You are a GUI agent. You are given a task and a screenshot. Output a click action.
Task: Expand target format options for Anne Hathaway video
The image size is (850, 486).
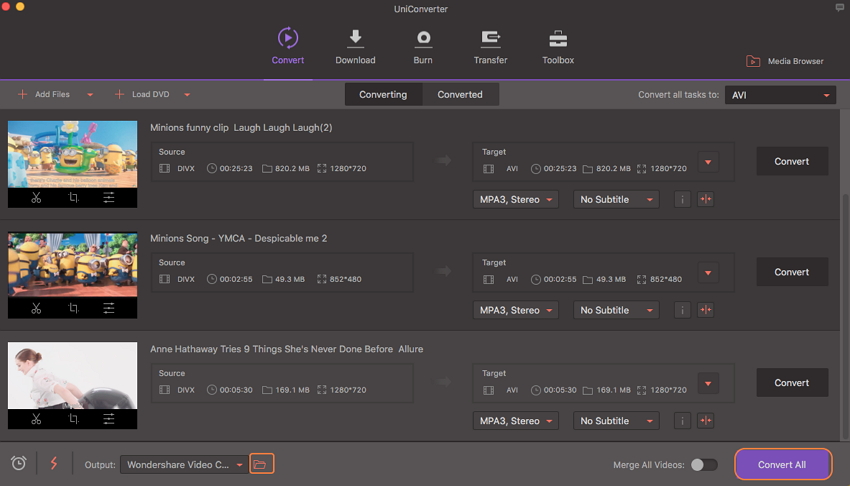[708, 384]
